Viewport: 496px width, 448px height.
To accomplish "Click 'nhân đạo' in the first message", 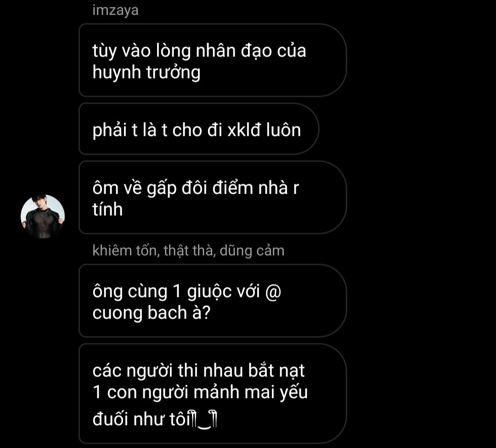I will pyautogui.click(x=234, y=51).
